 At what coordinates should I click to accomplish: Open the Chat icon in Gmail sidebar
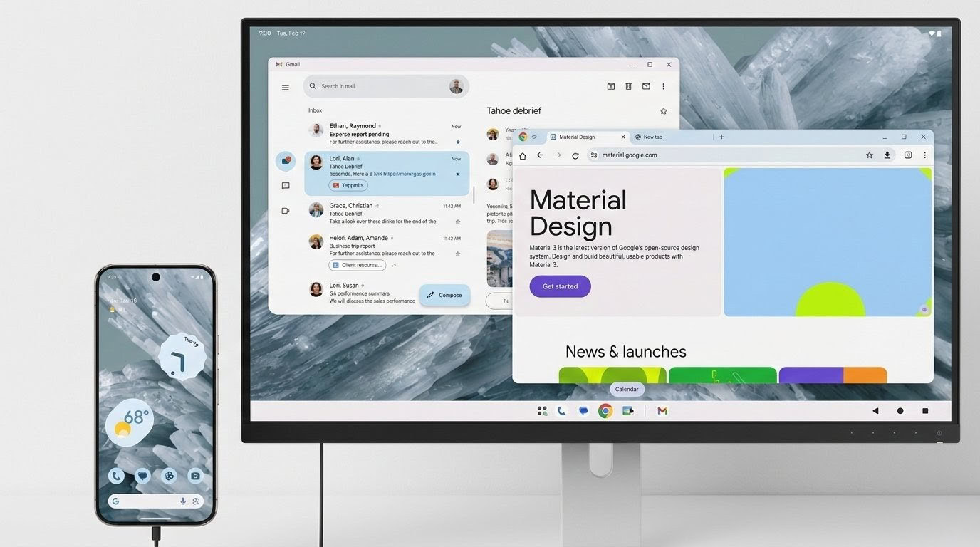pos(286,186)
